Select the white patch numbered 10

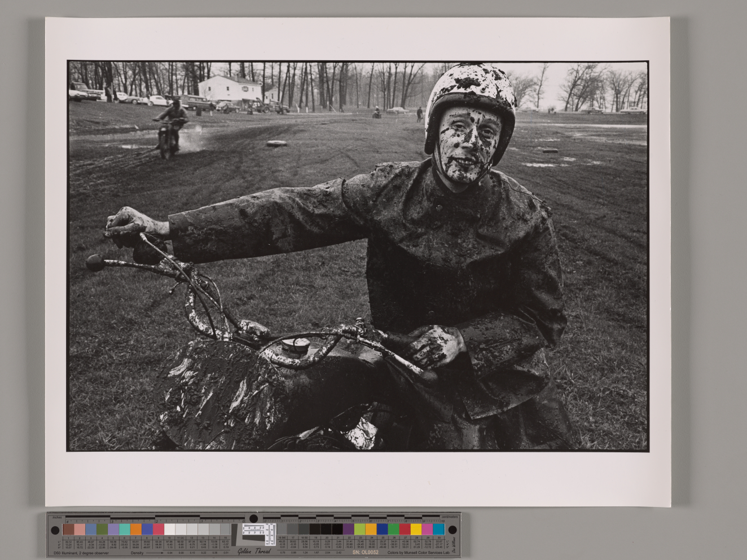(x=169, y=530)
